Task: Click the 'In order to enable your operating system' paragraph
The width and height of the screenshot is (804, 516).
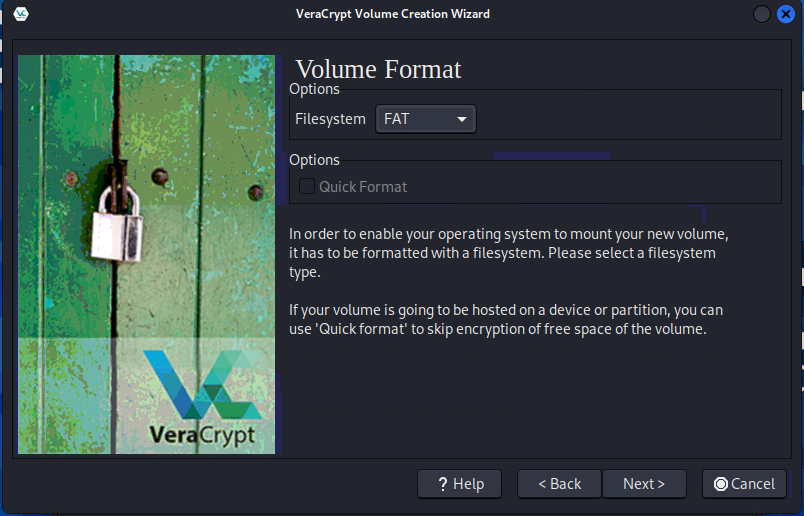Action: 509,253
